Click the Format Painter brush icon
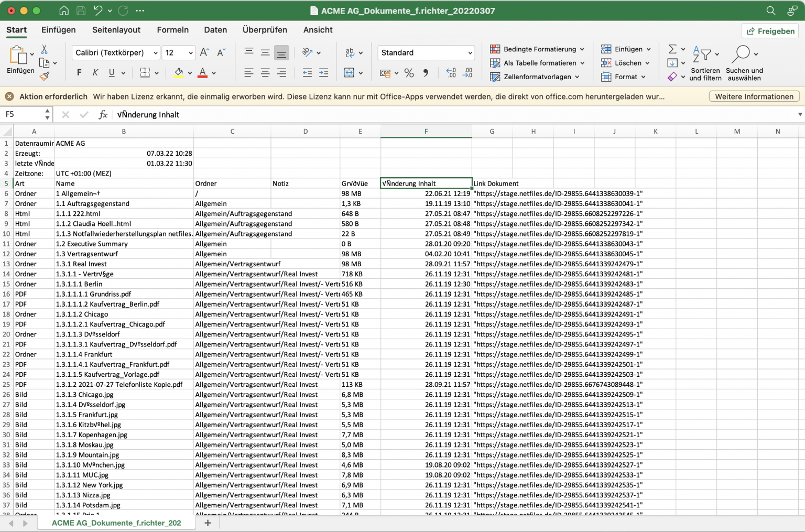805x532 pixels. pyautogui.click(x=45, y=77)
